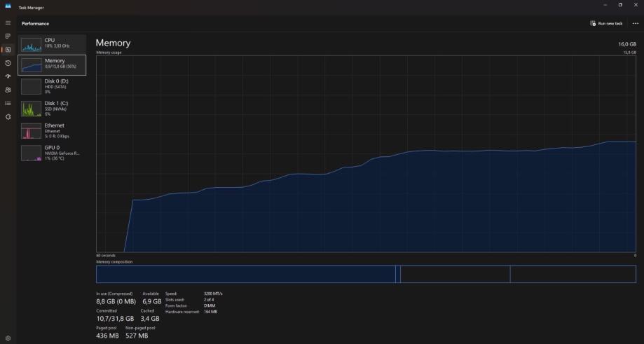This screenshot has width=644, height=344.
Task: Select the Ethernet performance entry
Action: tap(52, 131)
